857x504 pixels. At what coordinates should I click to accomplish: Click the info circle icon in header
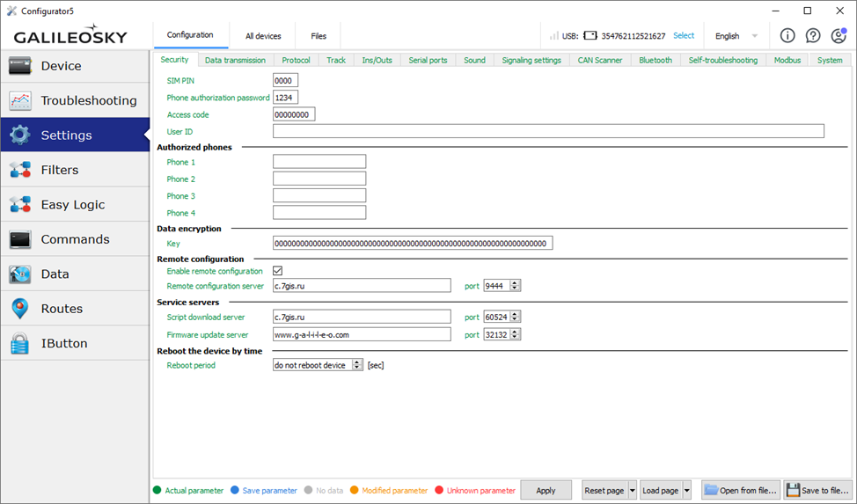point(787,36)
